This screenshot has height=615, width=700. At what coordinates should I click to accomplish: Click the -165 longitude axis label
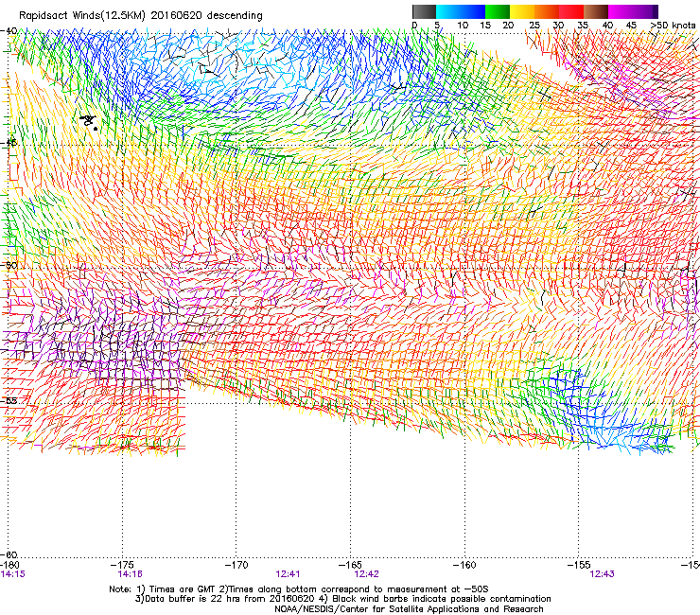[350, 566]
